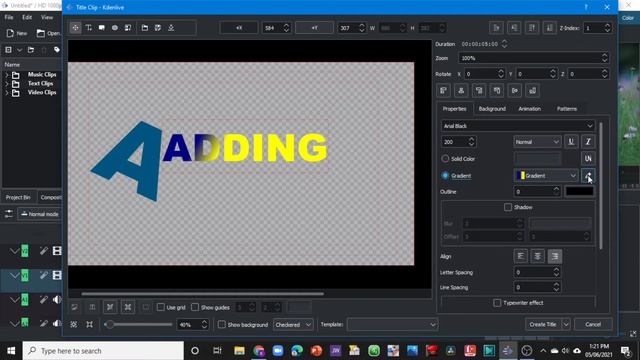Align text left
This screenshot has height=360, width=640.
520,256
